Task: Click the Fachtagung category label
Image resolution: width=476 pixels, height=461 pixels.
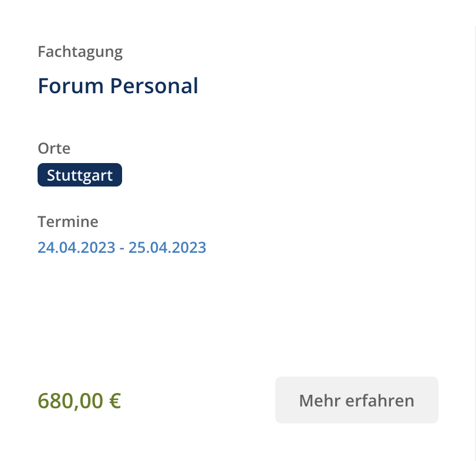Action: 80,52
